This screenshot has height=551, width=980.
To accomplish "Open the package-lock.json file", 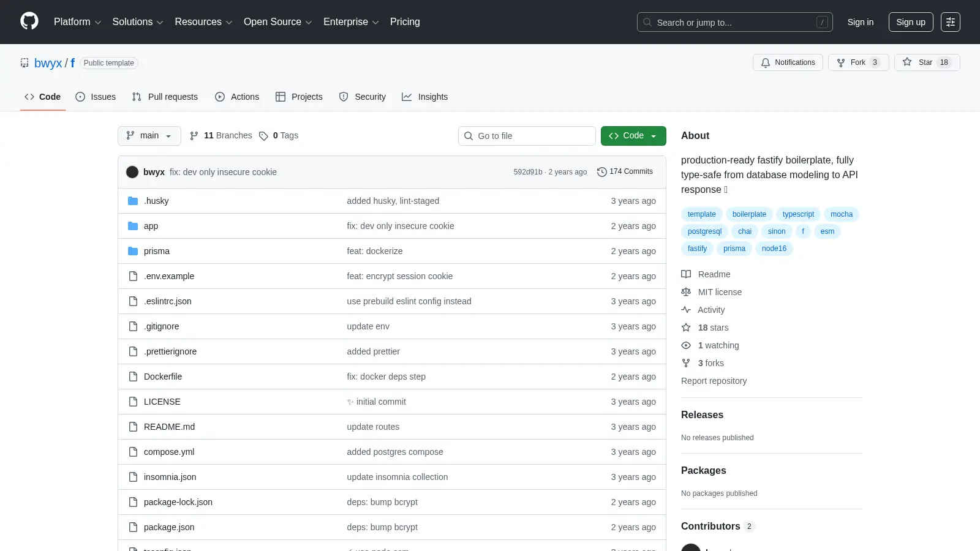I will (178, 502).
